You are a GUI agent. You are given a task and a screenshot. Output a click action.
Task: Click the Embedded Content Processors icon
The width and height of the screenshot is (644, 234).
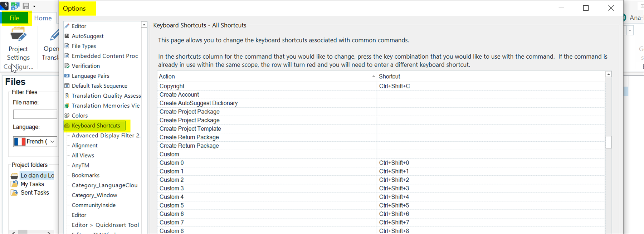(x=67, y=56)
